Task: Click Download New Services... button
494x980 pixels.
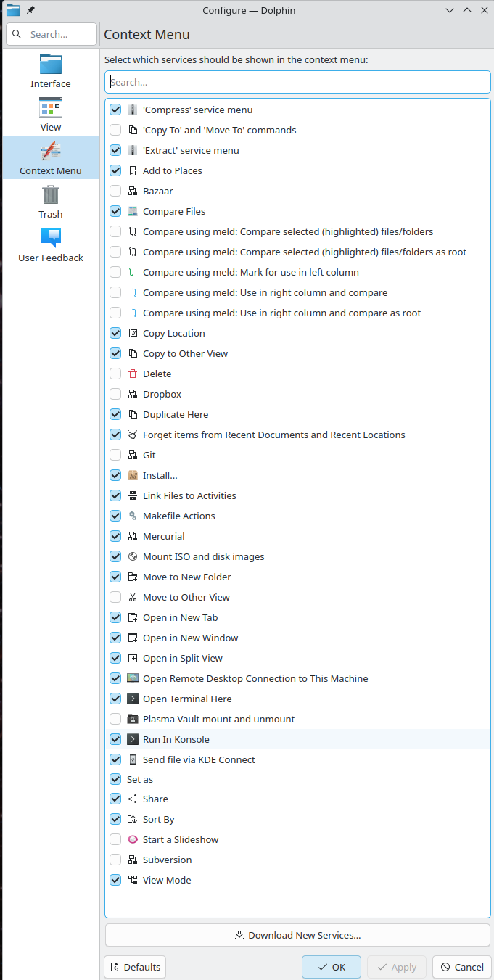Action: pos(297,935)
